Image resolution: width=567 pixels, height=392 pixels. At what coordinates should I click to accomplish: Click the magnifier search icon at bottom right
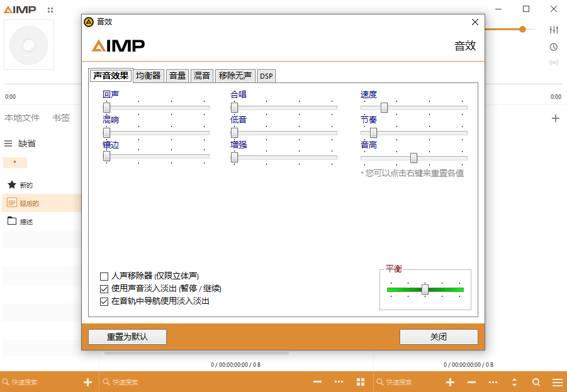coord(536,382)
